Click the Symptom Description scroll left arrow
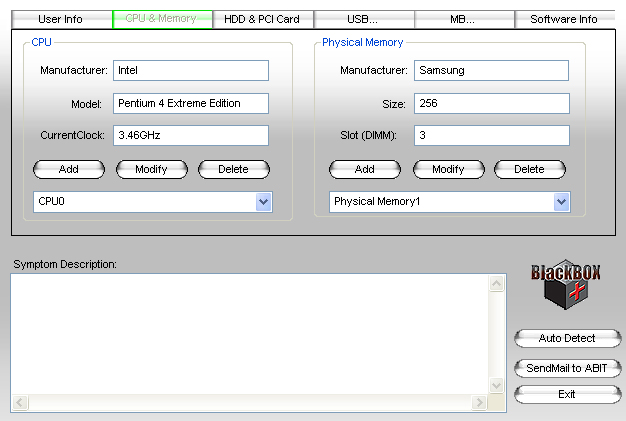The width and height of the screenshot is (626, 421). 20,402
